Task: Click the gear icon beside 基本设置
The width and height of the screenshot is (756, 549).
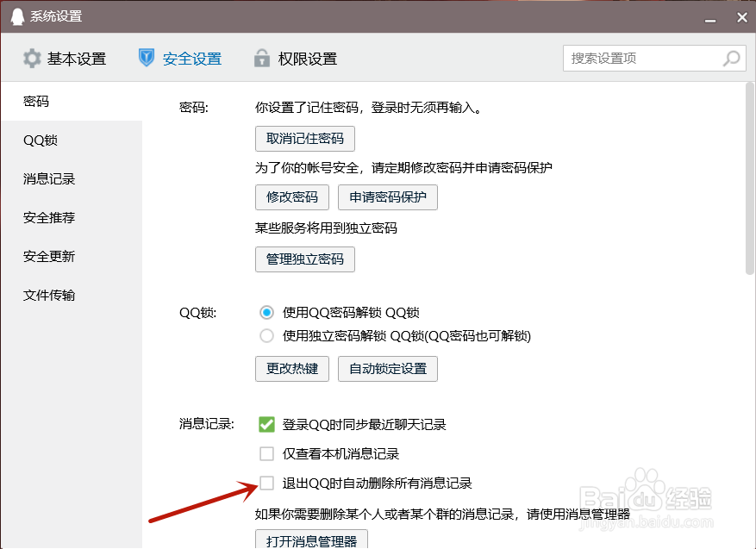Action: (32, 58)
